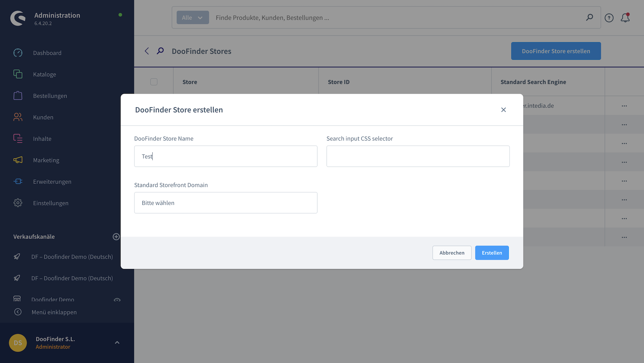Screen dimensions: 644x363
Task: Click the storefront icon next to Doofinder Demo
Action: coord(17,299)
